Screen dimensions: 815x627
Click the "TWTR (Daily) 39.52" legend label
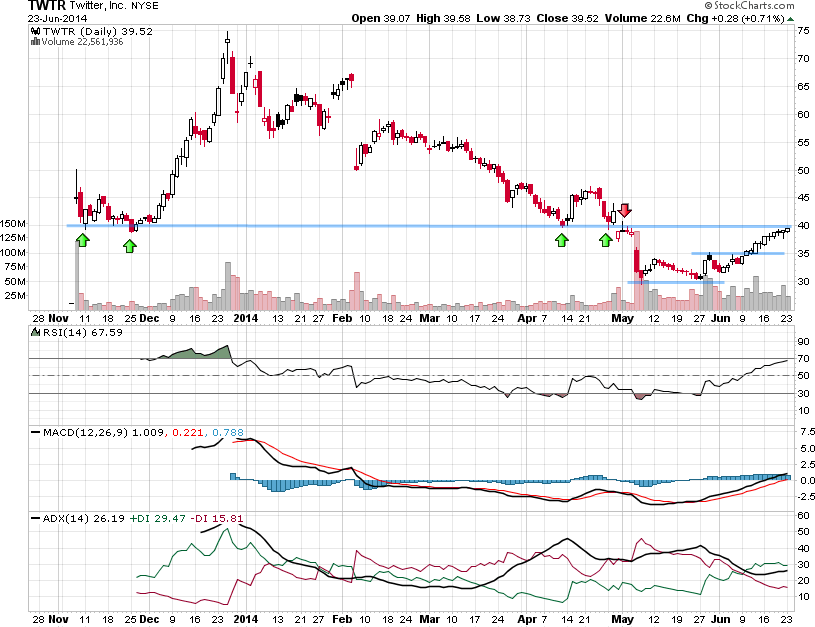click(x=98, y=31)
